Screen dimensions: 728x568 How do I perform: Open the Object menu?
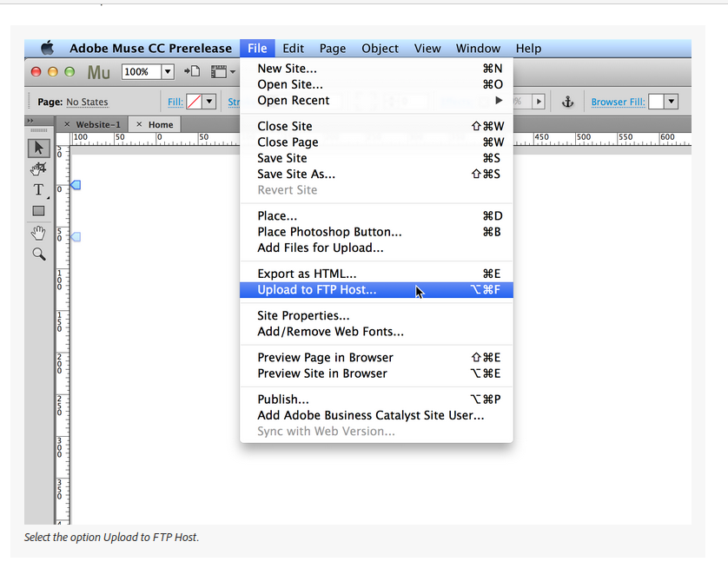click(x=380, y=49)
